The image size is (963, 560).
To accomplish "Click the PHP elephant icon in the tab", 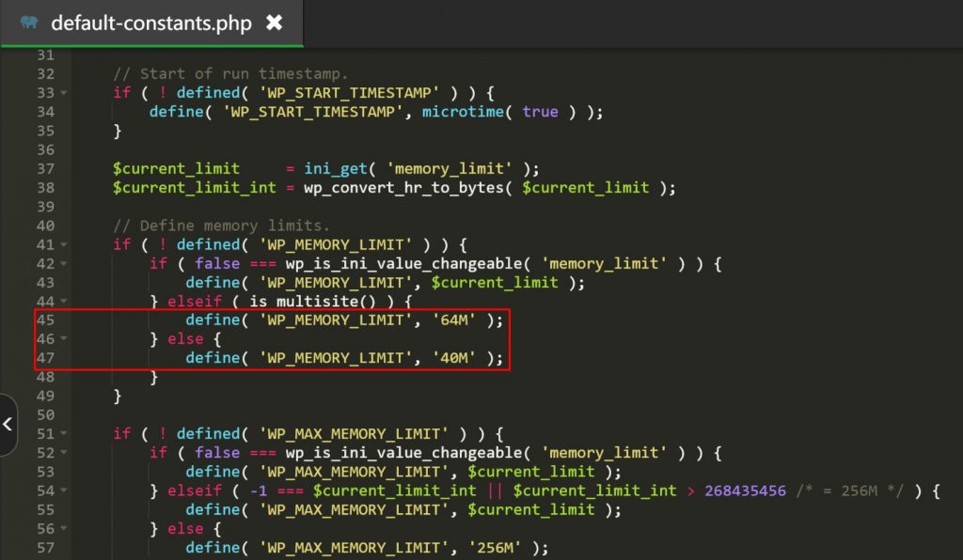I will click(27, 23).
